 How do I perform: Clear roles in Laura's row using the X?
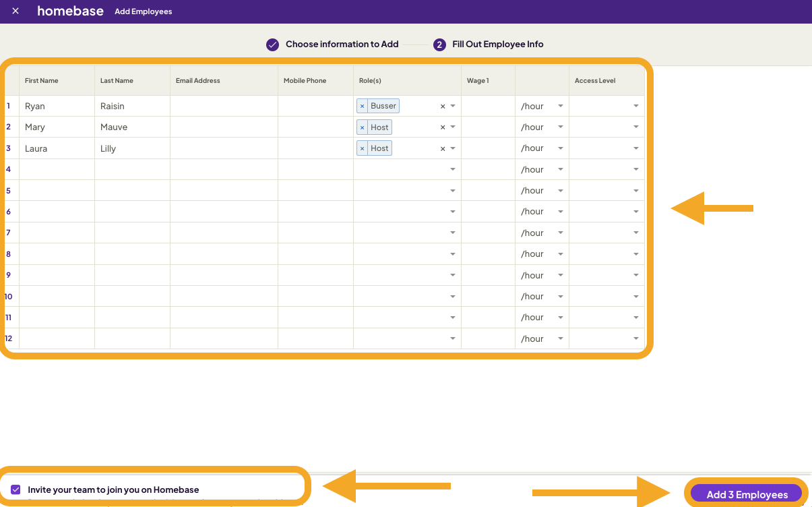pyautogui.click(x=443, y=148)
